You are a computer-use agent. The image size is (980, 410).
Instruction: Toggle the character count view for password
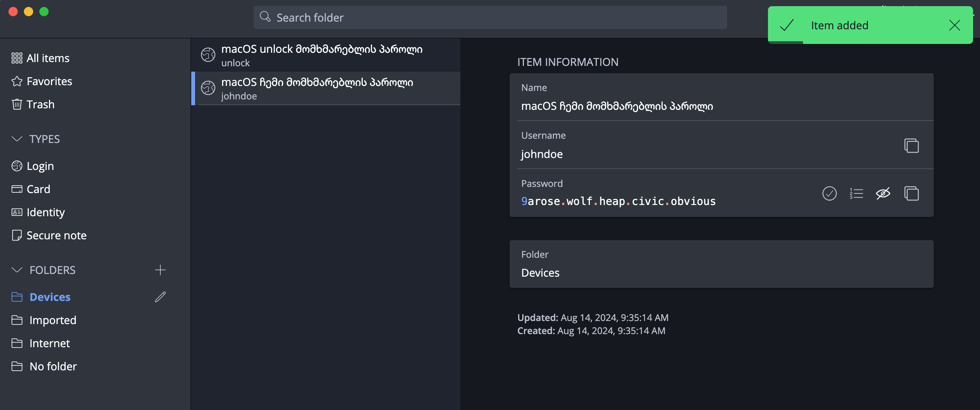coord(856,193)
